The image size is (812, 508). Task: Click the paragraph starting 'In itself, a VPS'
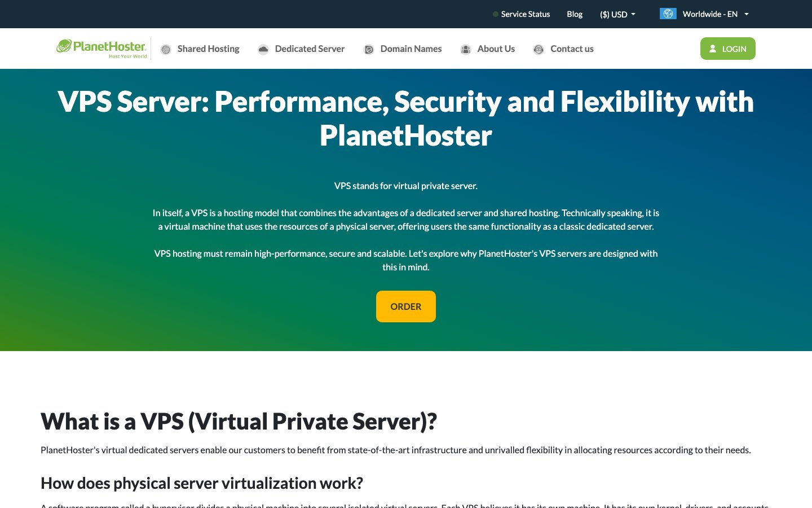tap(406, 220)
